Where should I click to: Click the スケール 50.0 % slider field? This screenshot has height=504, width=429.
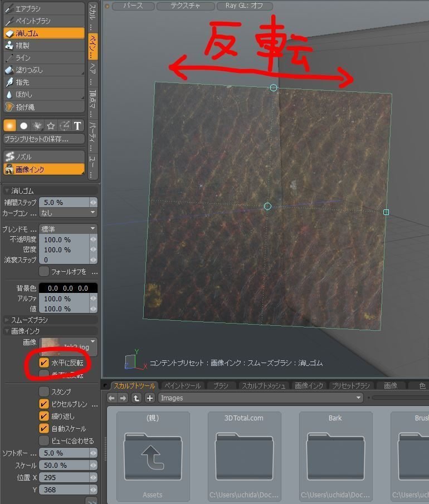[68, 465]
